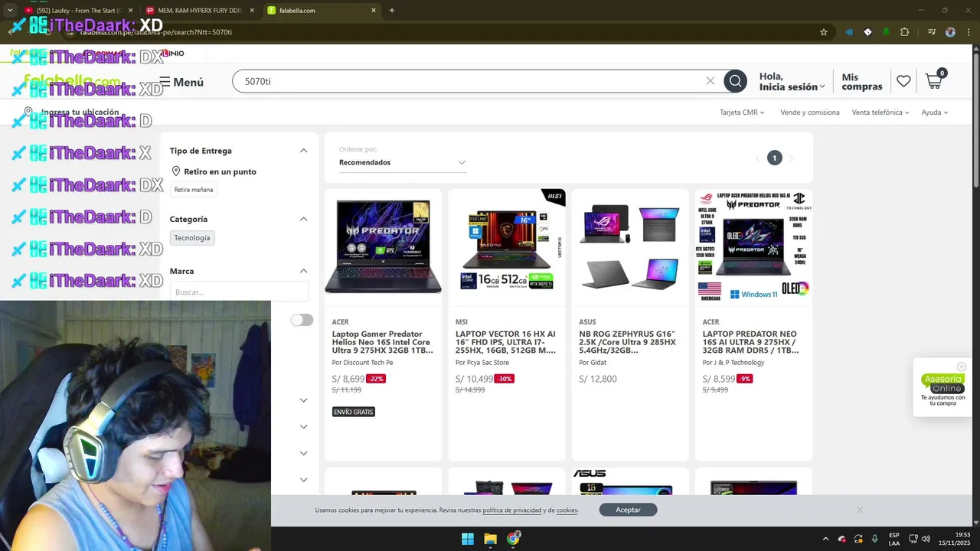Open the ESP LAA language indicator
The height and width of the screenshot is (551, 980).
(894, 539)
